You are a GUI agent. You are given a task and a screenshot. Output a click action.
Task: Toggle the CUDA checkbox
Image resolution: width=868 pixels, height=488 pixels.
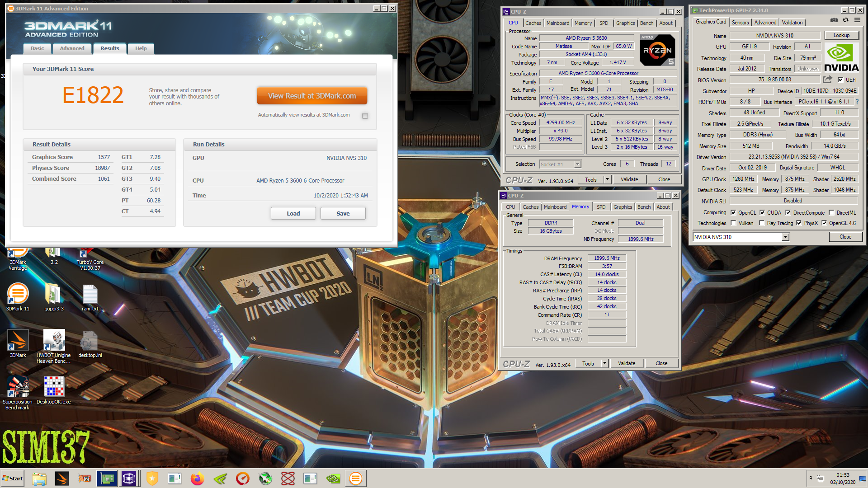pos(762,212)
